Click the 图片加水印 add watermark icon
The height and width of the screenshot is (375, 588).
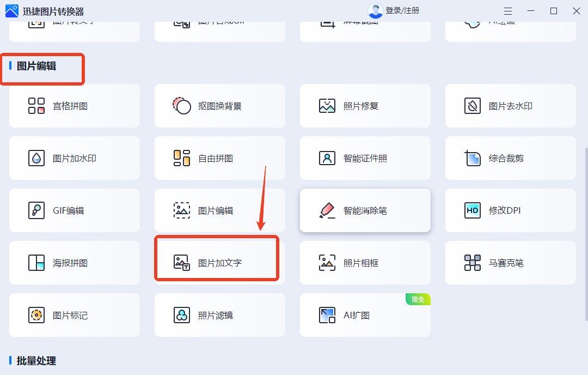pyautogui.click(x=36, y=158)
